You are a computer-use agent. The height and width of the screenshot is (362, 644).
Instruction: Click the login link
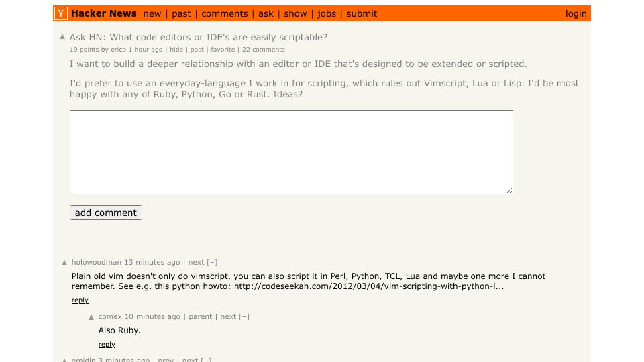point(576,14)
